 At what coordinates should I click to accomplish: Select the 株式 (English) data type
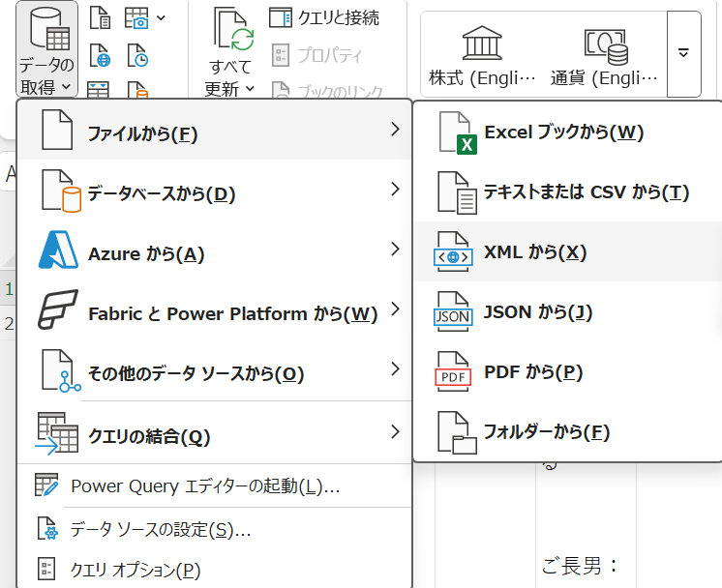point(482,57)
